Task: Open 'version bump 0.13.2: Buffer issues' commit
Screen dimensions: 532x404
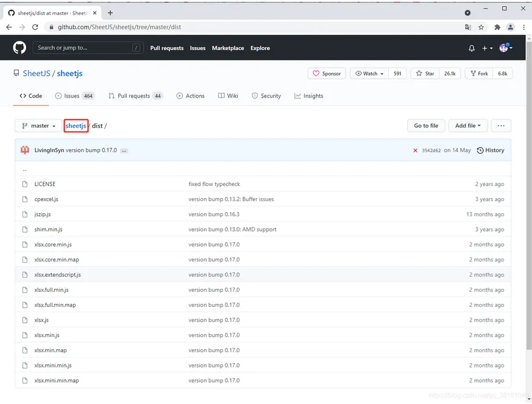Action: [231, 199]
